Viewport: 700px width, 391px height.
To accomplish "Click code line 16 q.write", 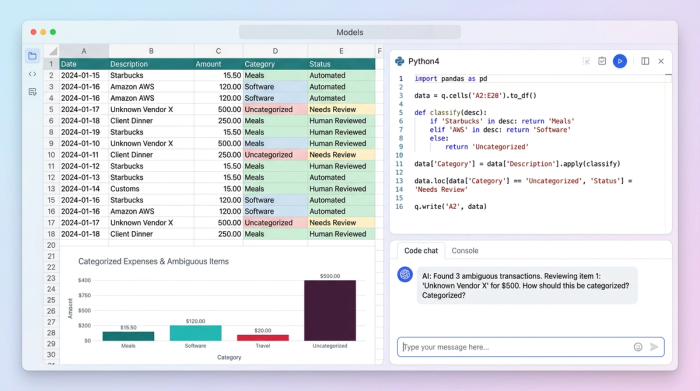I will click(450, 207).
